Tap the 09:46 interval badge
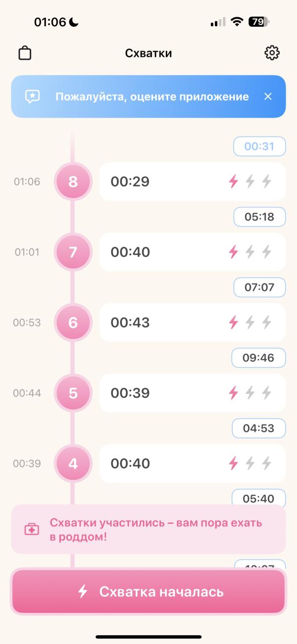Image resolution: width=297 pixels, height=644 pixels. click(259, 358)
